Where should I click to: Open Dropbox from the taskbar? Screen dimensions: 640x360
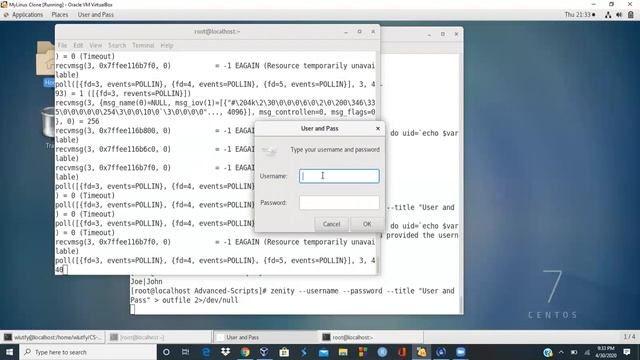click(x=225, y=352)
